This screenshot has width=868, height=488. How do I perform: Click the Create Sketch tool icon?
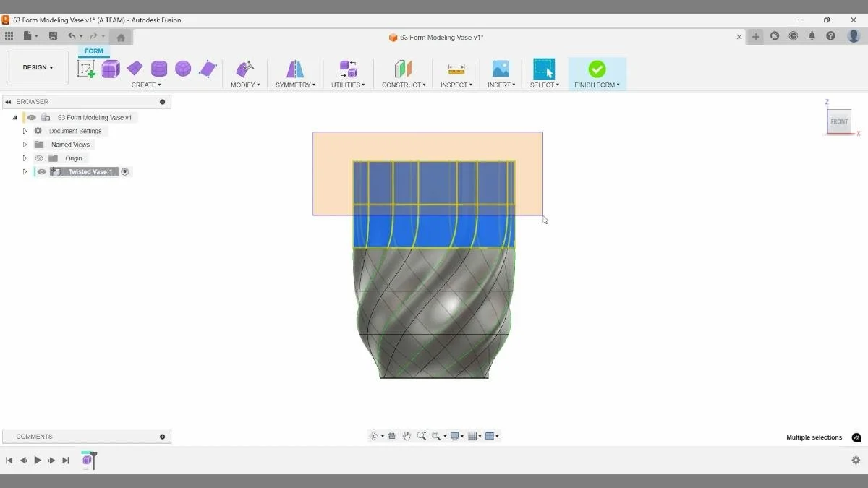[x=86, y=69]
